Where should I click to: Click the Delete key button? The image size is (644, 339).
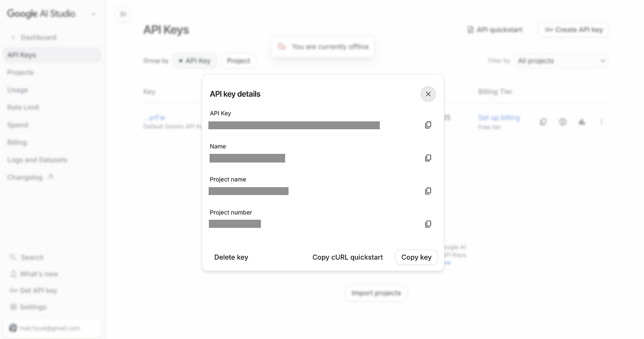click(231, 257)
